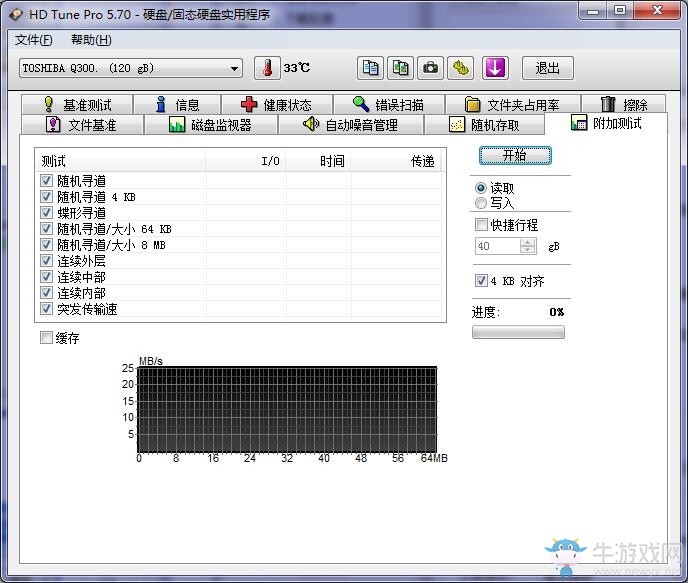
Task: Open the 文件夹占用率 tab
Action: (512, 104)
